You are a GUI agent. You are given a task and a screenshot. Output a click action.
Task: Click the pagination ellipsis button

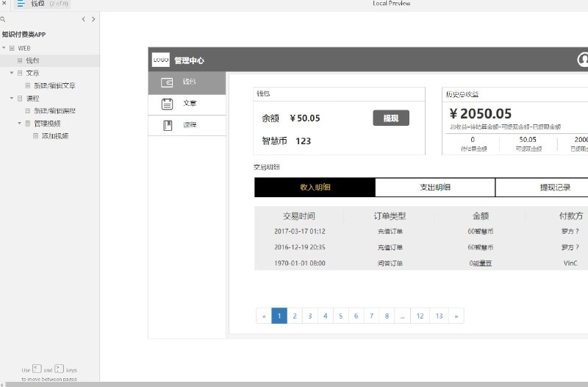coord(402,316)
